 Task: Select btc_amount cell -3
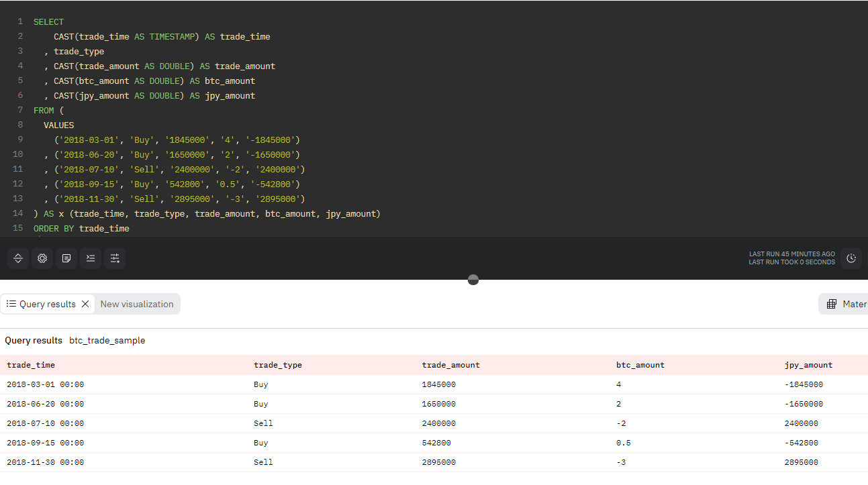pyautogui.click(x=621, y=462)
